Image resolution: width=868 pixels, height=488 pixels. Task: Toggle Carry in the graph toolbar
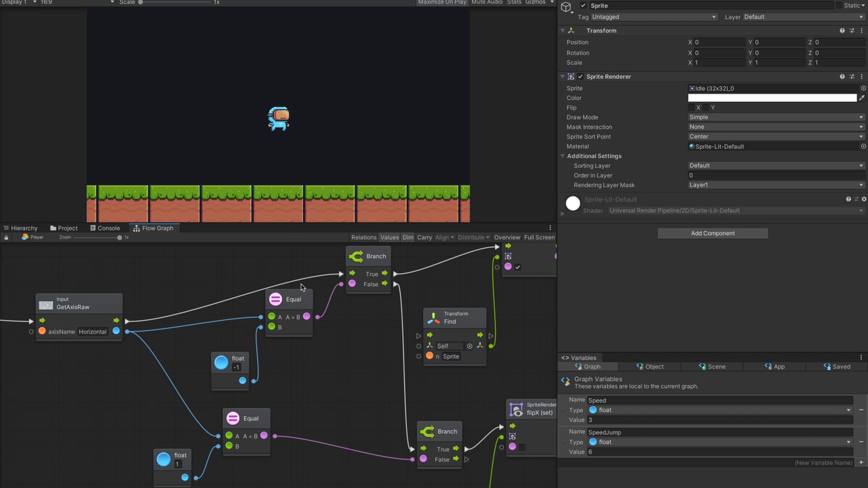pos(425,237)
